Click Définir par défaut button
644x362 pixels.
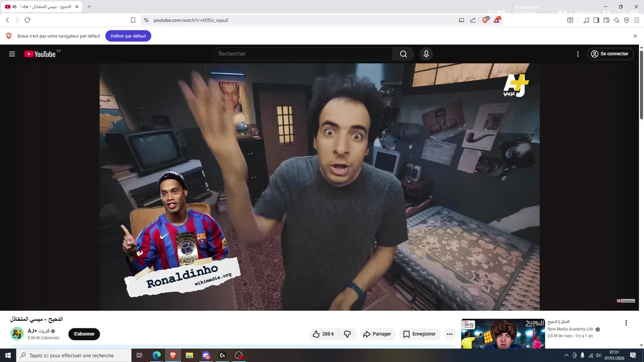pos(128,36)
